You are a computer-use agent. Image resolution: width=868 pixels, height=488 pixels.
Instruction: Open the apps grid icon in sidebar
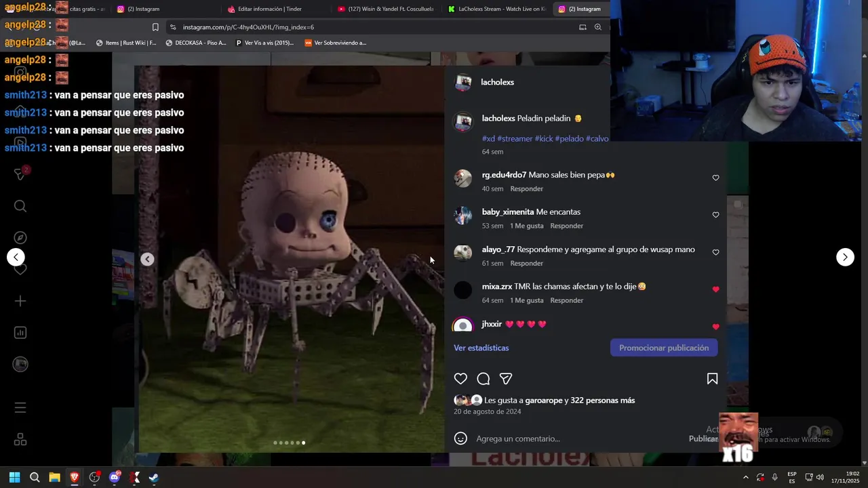click(x=20, y=440)
